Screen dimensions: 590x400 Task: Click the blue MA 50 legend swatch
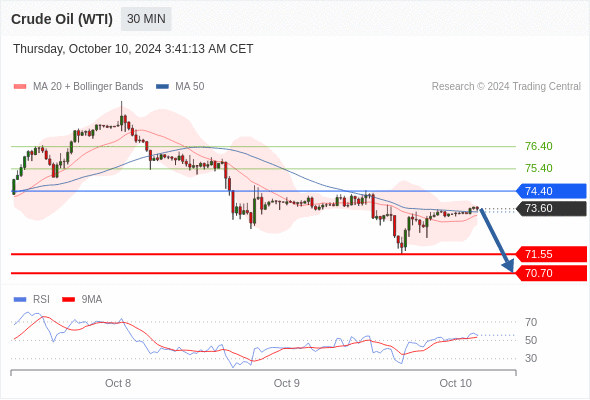click(x=162, y=87)
